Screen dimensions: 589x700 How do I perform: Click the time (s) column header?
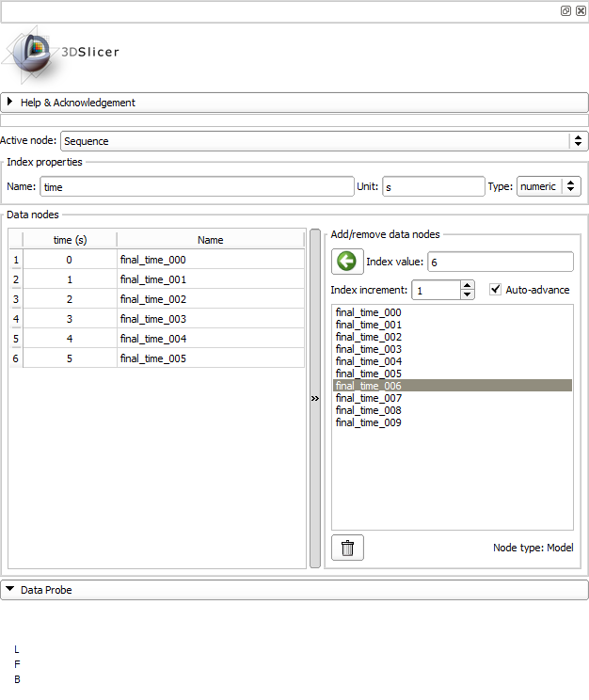[x=70, y=240]
